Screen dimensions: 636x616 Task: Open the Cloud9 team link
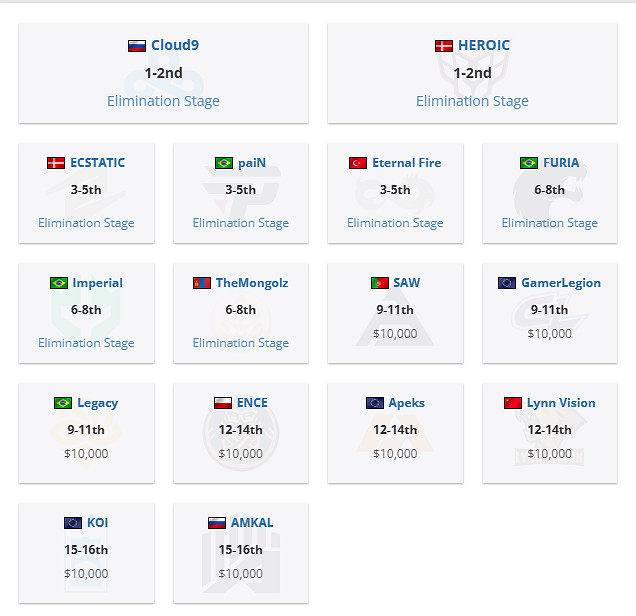pyautogui.click(x=175, y=45)
